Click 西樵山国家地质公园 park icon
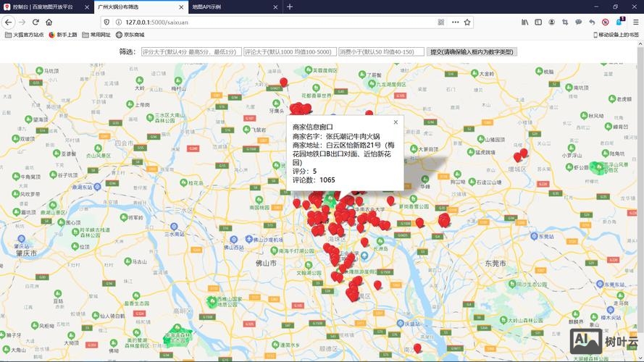 point(212,302)
